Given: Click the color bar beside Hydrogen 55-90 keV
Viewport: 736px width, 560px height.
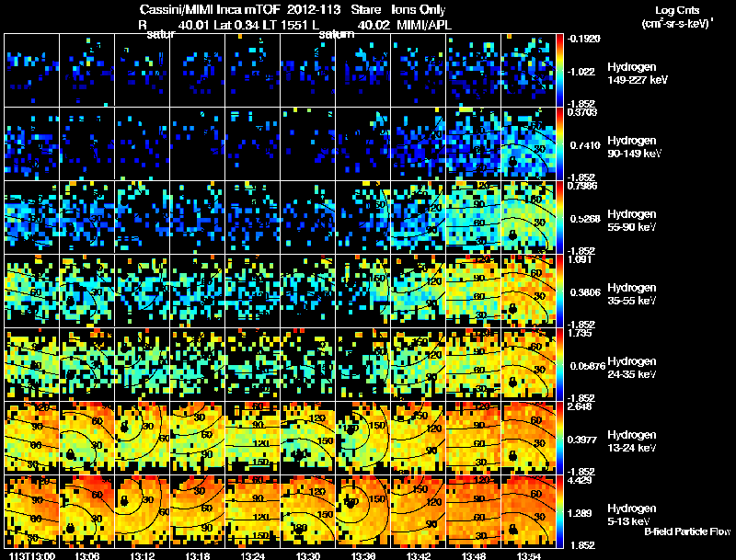Looking at the screenshot, I should [559, 217].
